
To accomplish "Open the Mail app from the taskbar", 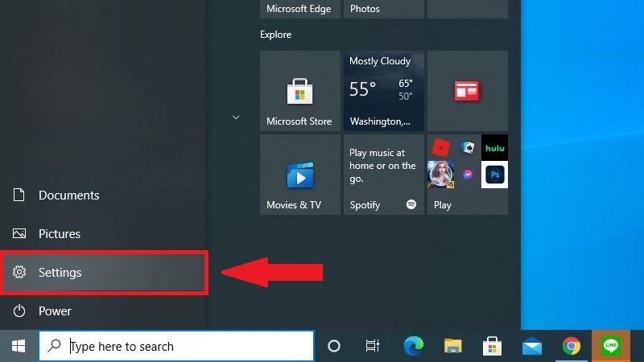I will coord(532,346).
